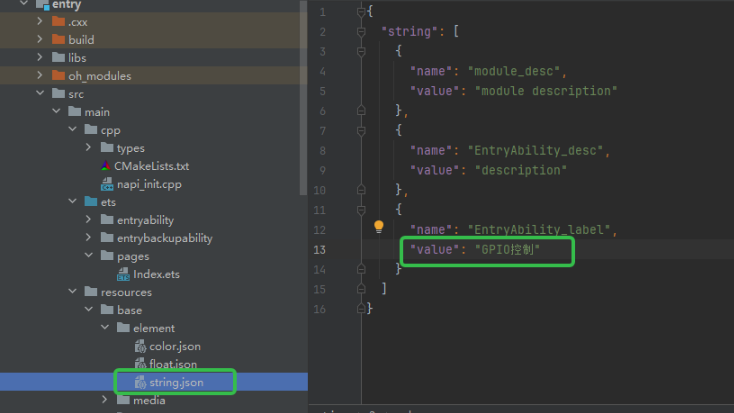Image resolution: width=734 pixels, height=413 pixels.
Task: Fold the string array at line 2
Action: 361,32
